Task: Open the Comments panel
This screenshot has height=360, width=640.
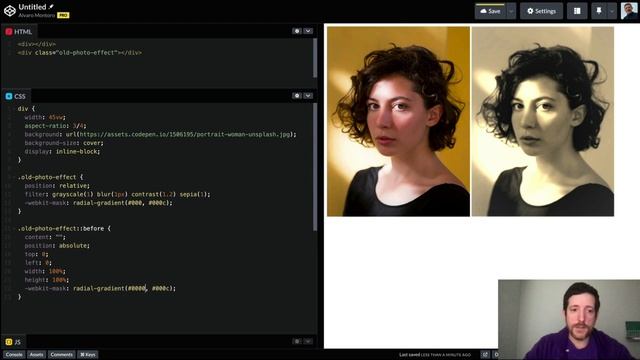Action: (62, 354)
